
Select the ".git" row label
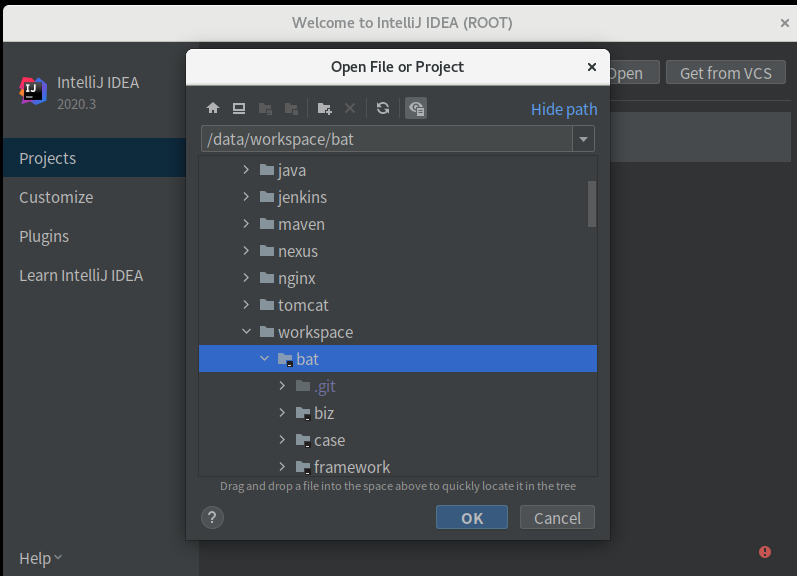tap(325, 386)
